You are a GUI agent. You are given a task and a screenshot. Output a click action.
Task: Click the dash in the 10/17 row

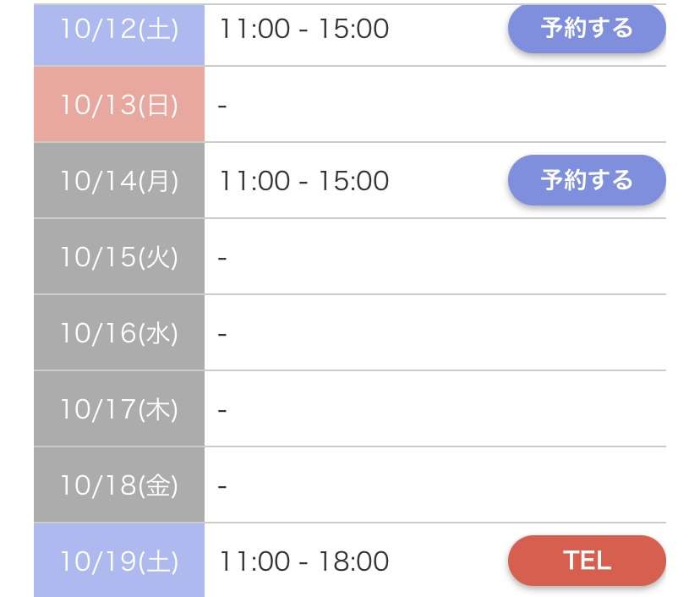pyautogui.click(x=222, y=410)
